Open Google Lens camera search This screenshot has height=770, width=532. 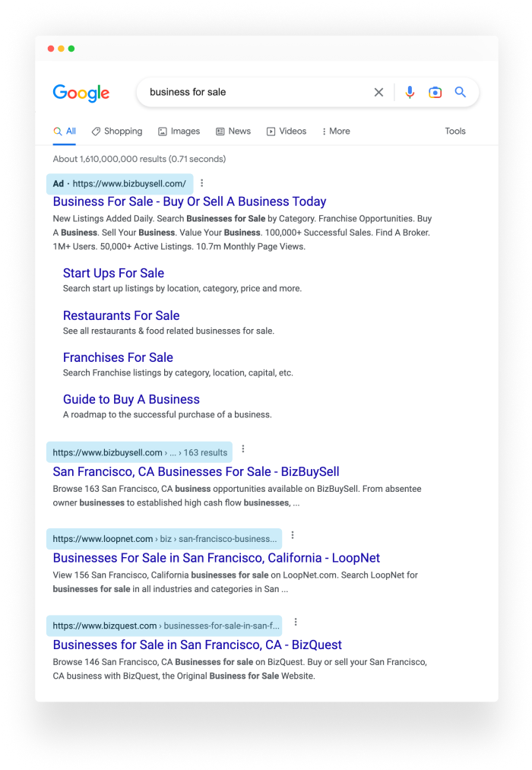435,92
